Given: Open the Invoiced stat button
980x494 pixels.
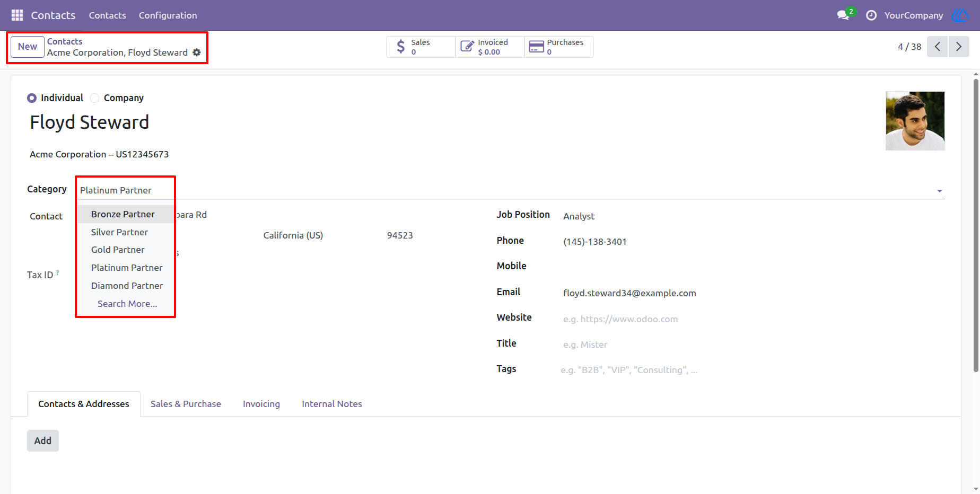Looking at the screenshot, I should pos(489,47).
